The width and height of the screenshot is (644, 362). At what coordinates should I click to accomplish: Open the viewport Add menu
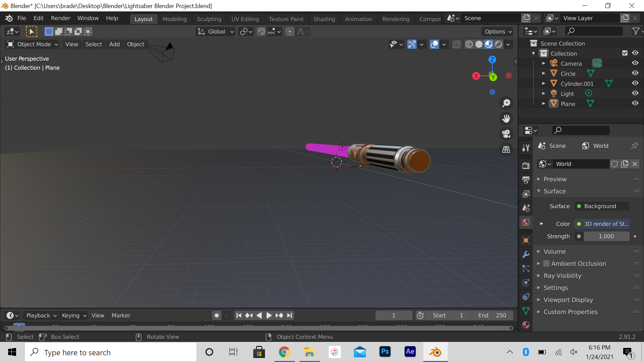[x=114, y=44]
